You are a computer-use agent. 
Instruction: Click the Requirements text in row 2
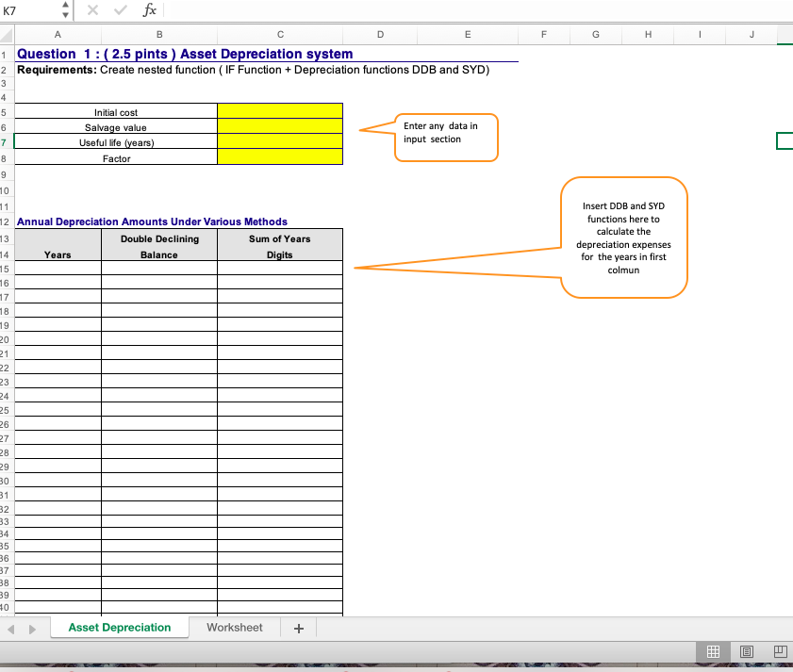(254, 70)
